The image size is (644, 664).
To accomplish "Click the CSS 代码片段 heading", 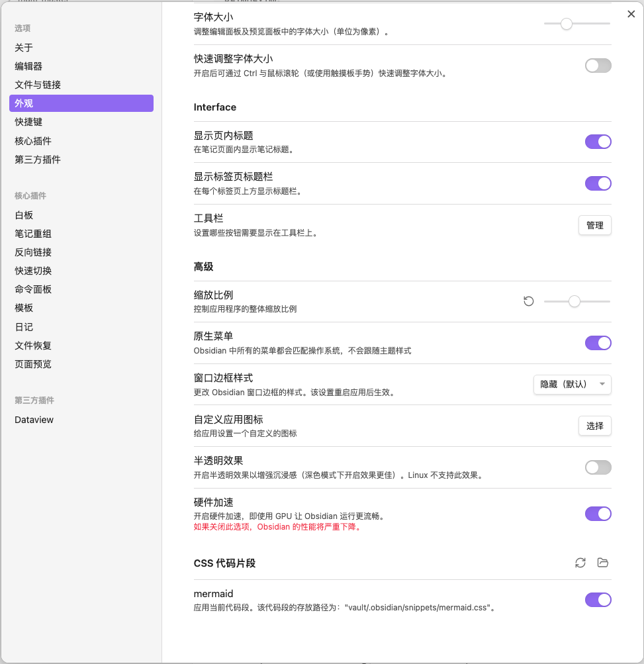I will [x=224, y=563].
